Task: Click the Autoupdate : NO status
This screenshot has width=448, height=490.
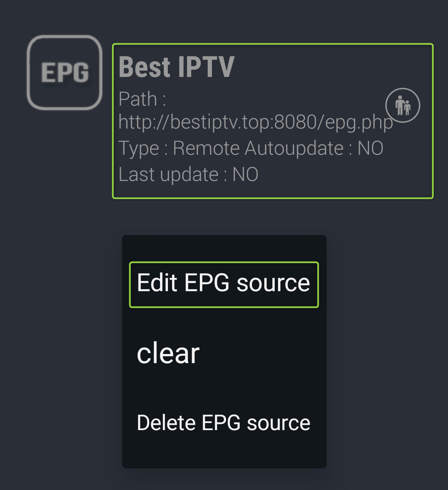Action: pyautogui.click(x=314, y=148)
